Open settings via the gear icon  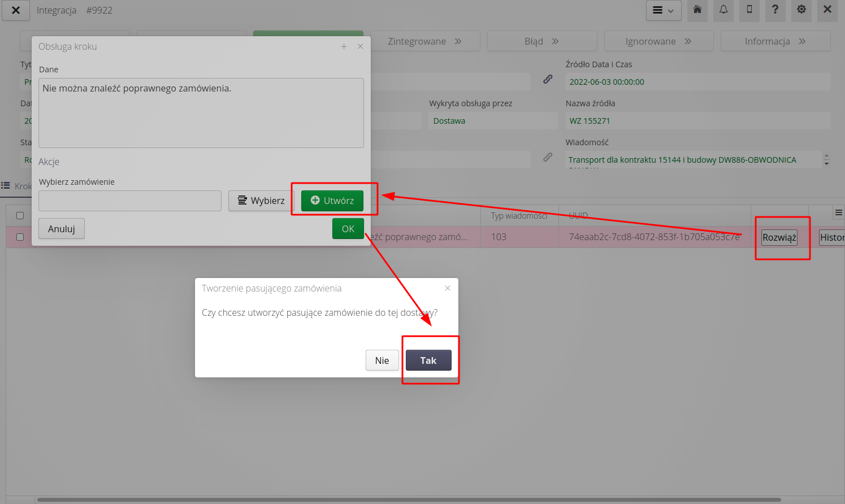[801, 10]
